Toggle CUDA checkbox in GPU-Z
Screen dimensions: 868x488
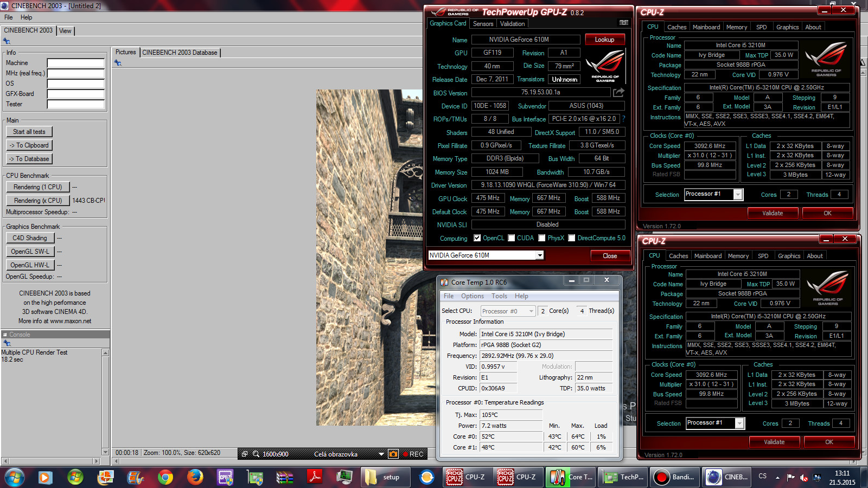point(512,238)
